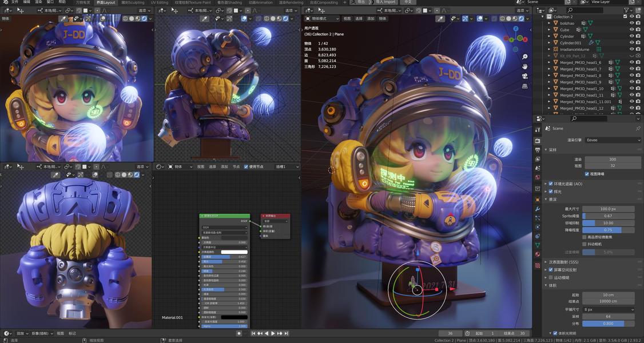Click the zoom magnifier viewport gizmo
This screenshot has height=343, width=644.
coord(524,57)
